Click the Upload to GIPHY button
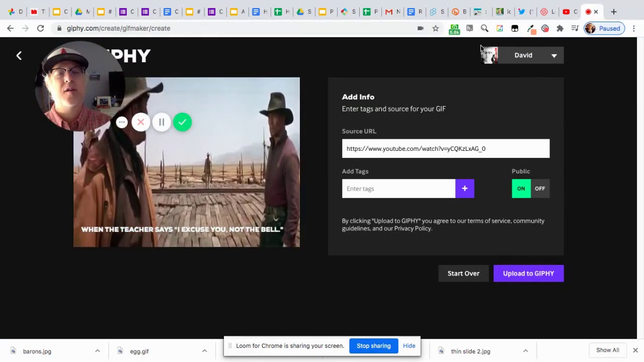644x362 pixels. [529, 274]
